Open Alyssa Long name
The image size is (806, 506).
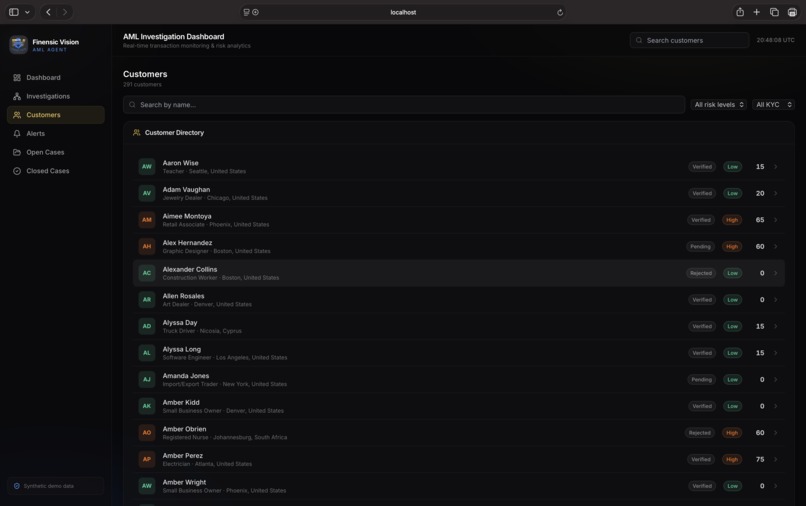pyautogui.click(x=181, y=349)
